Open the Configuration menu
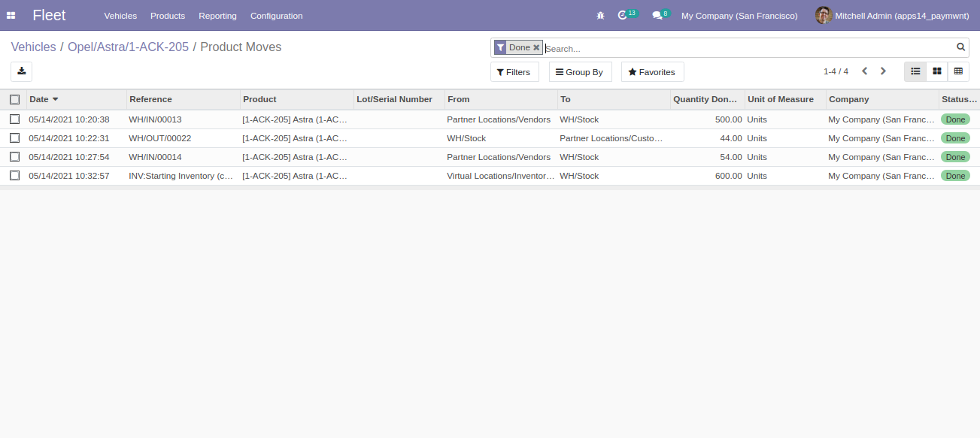This screenshot has width=980, height=438. point(276,16)
